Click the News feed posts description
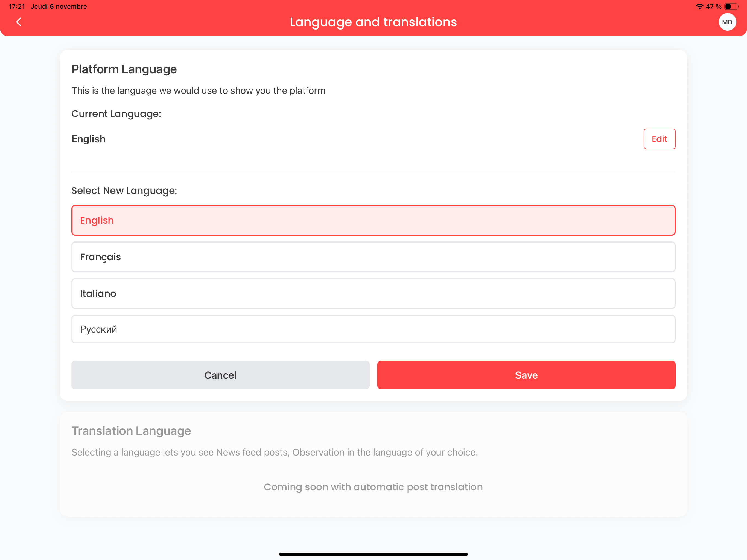 tap(275, 452)
